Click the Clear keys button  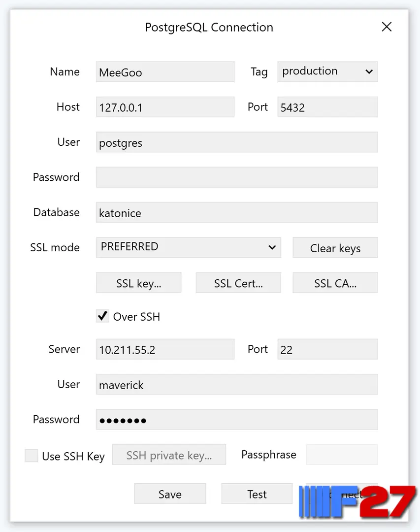335,248
